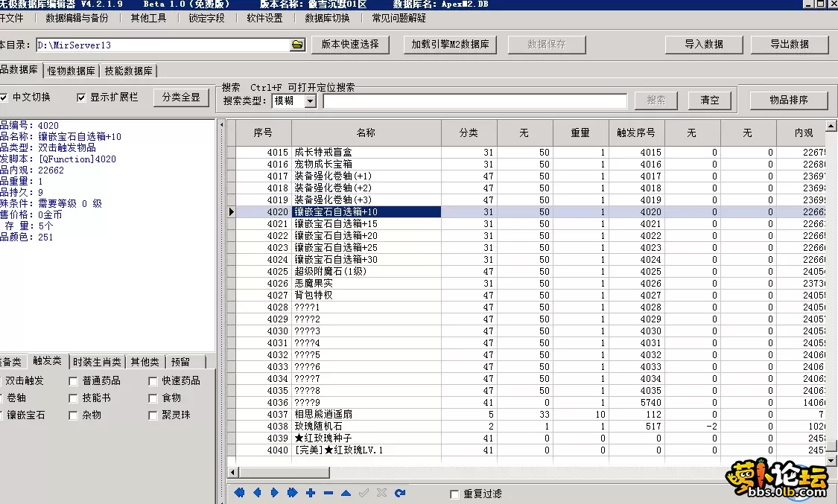
Task: Open the 数据编辑与备份 menu
Action: click(77, 18)
